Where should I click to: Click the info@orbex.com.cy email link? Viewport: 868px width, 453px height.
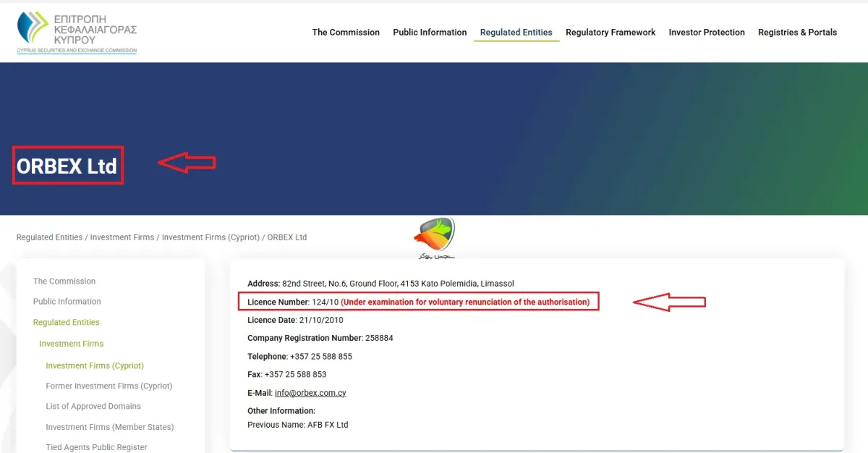[x=310, y=393]
